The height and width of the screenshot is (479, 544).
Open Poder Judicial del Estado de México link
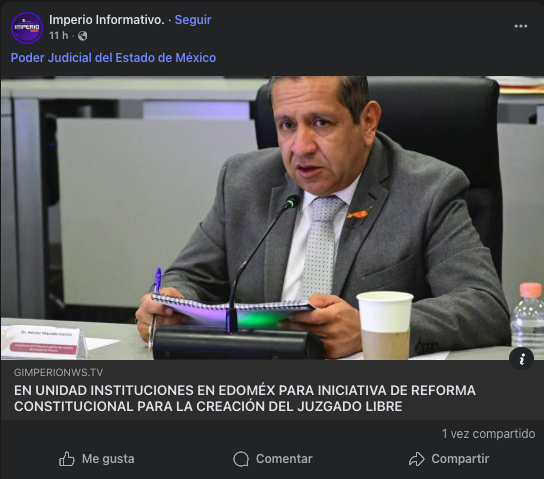tap(113, 58)
